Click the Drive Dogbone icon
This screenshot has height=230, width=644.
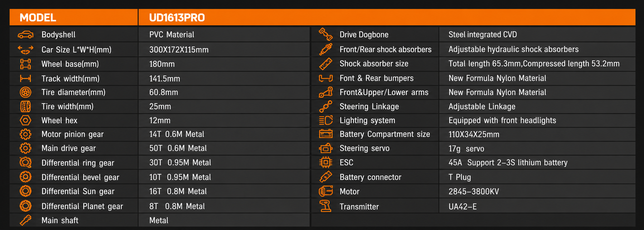pos(326,34)
